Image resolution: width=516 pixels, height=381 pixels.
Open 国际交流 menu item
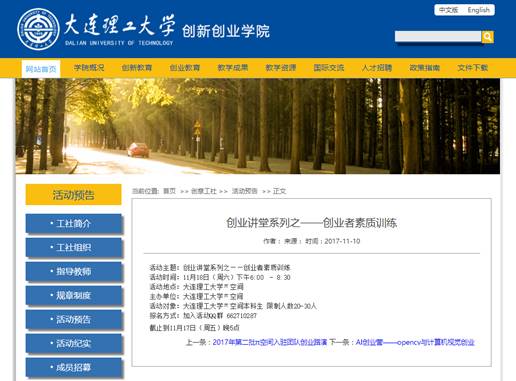[329, 68]
